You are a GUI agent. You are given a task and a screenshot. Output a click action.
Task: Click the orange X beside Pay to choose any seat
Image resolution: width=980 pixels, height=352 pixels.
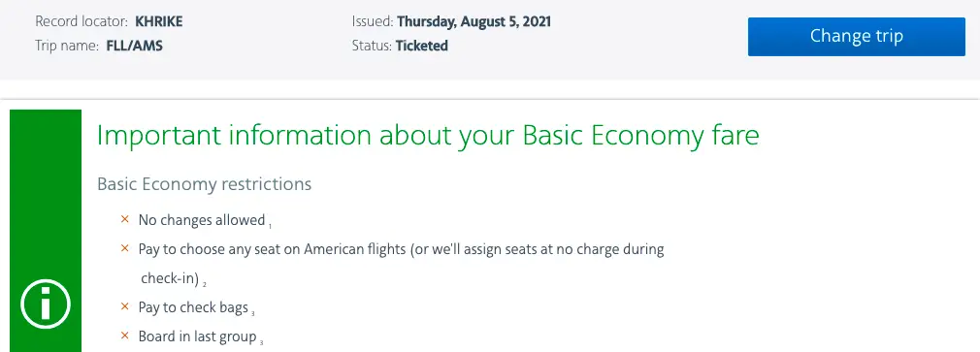tap(125, 249)
